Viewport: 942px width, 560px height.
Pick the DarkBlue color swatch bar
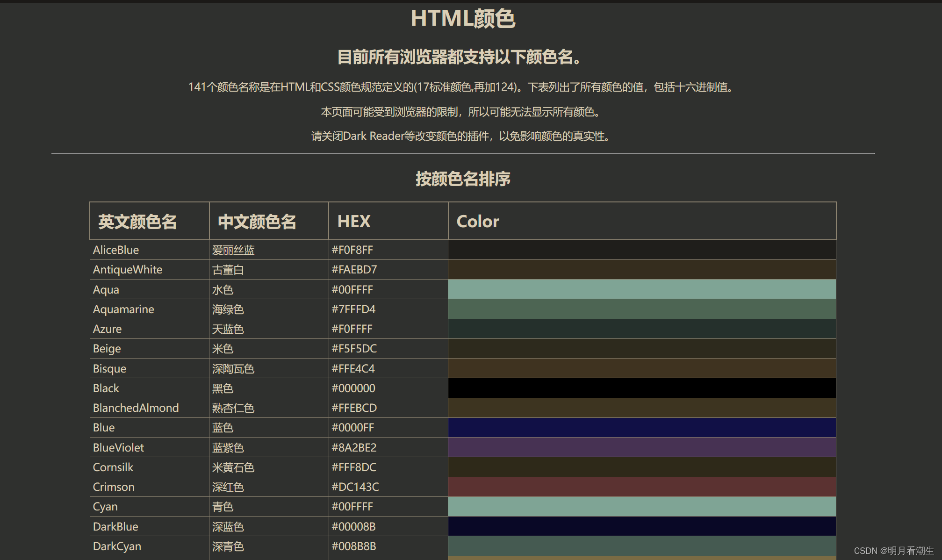click(642, 526)
